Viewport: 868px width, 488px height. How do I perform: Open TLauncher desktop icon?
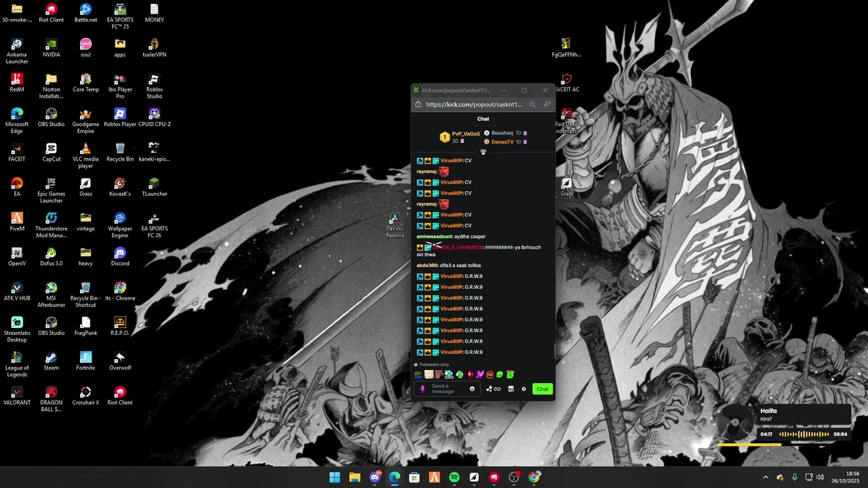[x=155, y=186]
